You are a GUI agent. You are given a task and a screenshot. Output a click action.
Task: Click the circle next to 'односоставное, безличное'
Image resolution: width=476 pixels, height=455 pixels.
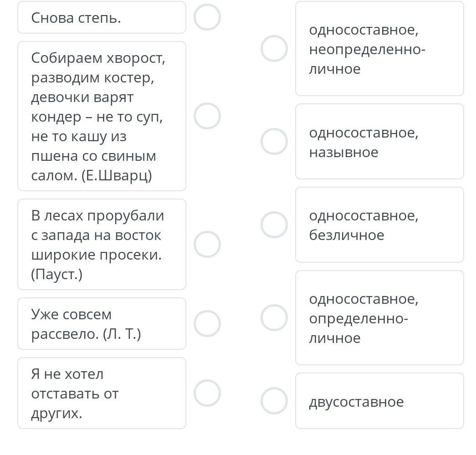[x=274, y=225]
